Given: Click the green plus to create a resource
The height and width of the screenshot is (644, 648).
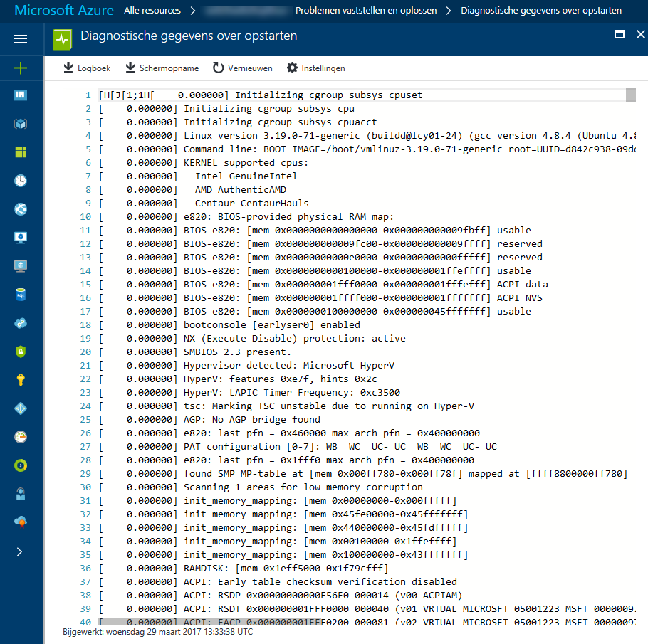Looking at the screenshot, I should tap(20, 68).
